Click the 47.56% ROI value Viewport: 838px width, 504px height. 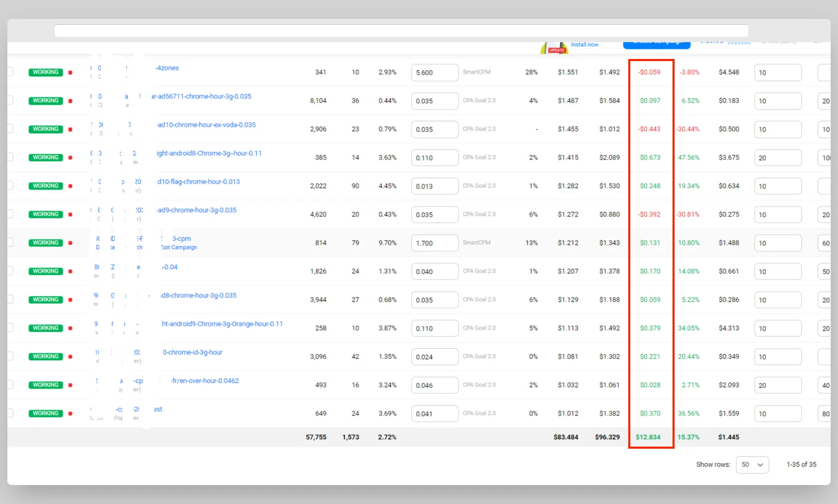tap(689, 157)
